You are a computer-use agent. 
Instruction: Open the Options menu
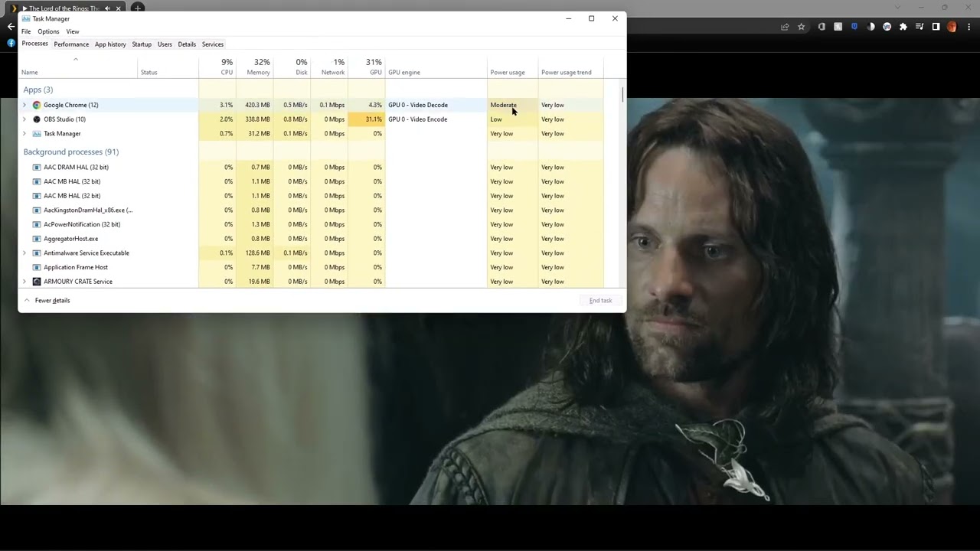tap(48, 31)
